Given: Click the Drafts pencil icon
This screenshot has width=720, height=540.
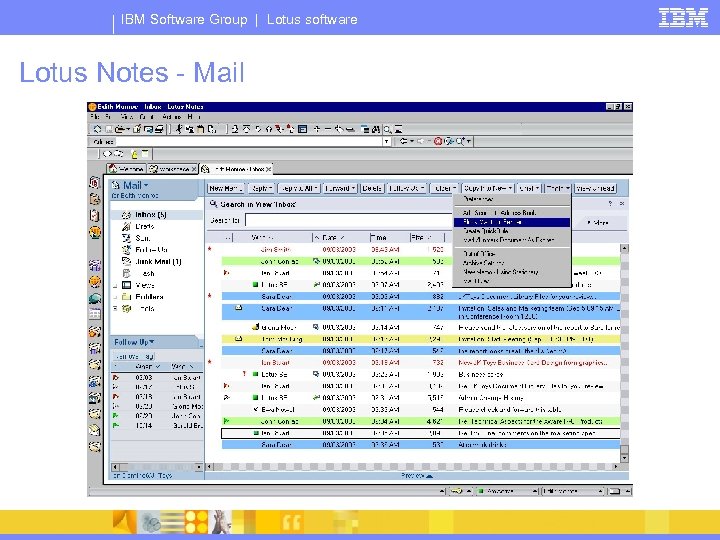Looking at the screenshot, I should coord(126,226).
